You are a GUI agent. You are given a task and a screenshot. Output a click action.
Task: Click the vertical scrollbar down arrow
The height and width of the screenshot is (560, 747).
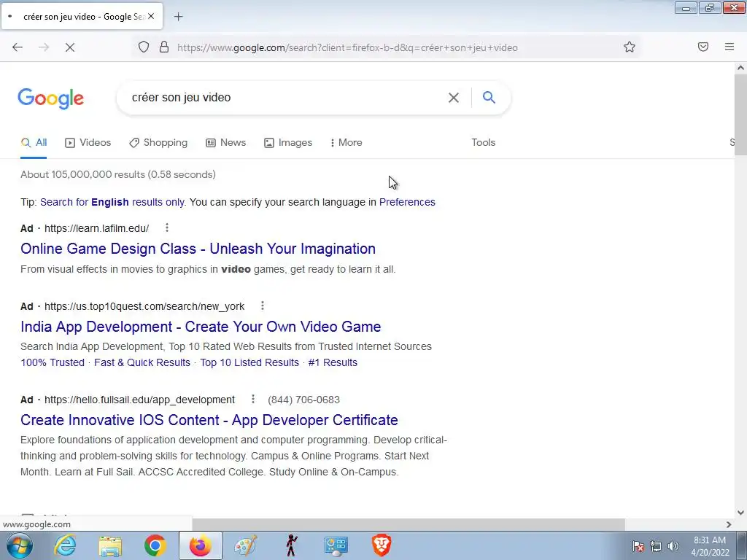tap(740, 513)
